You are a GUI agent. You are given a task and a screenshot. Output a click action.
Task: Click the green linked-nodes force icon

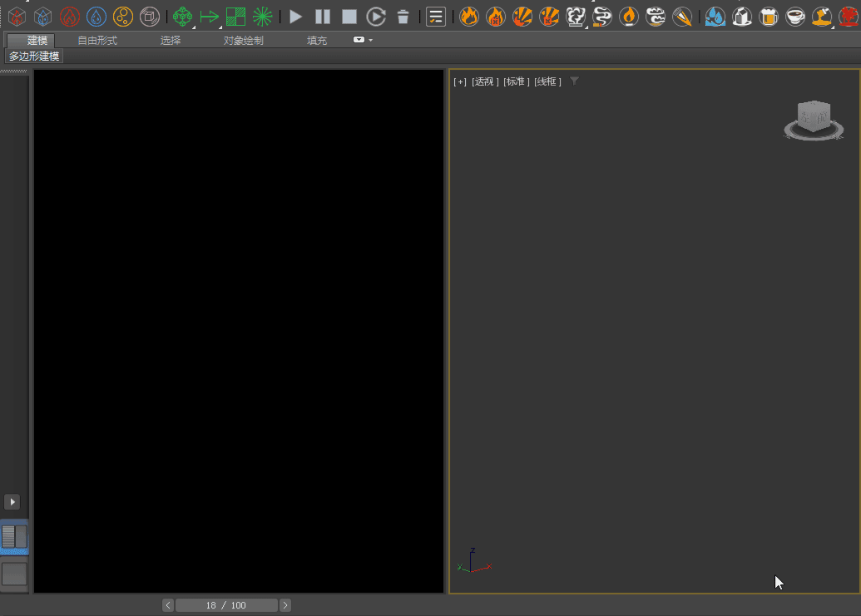(x=182, y=17)
